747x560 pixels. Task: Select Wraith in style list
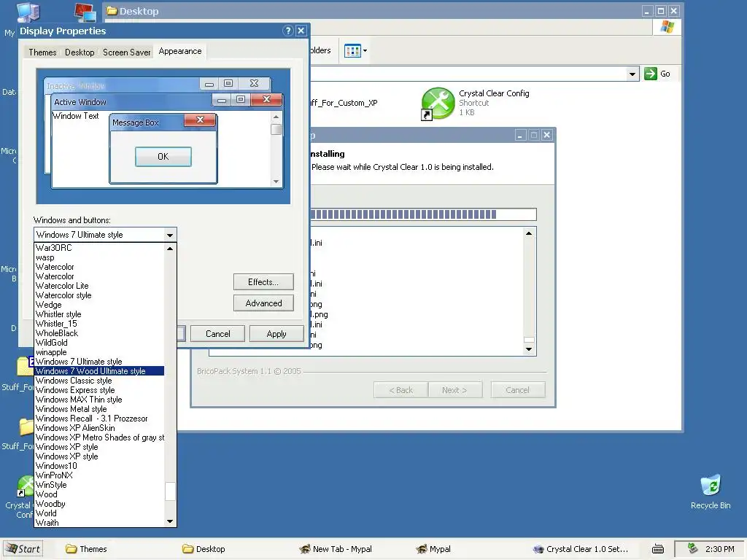[99, 522]
